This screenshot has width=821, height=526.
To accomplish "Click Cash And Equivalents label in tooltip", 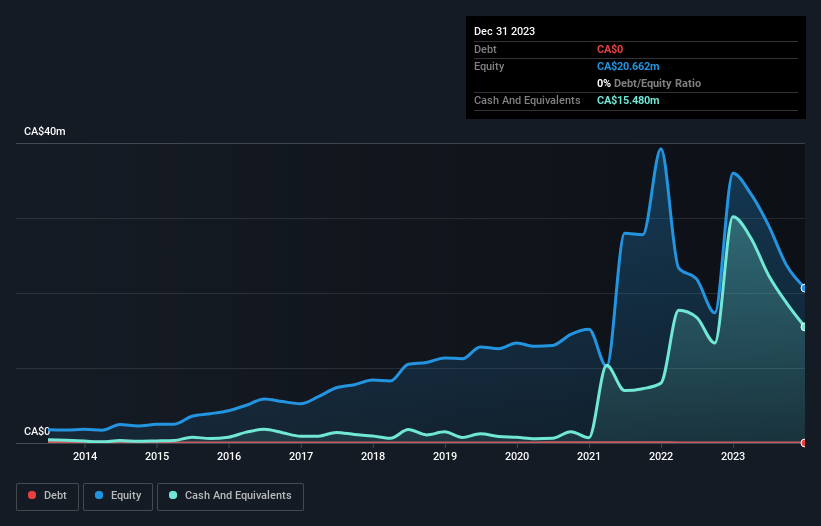I will 527,100.
